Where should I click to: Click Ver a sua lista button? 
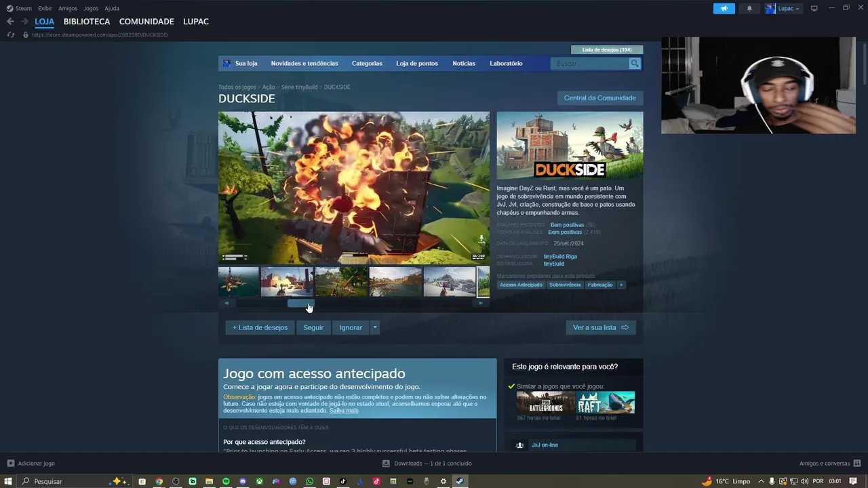(x=601, y=327)
